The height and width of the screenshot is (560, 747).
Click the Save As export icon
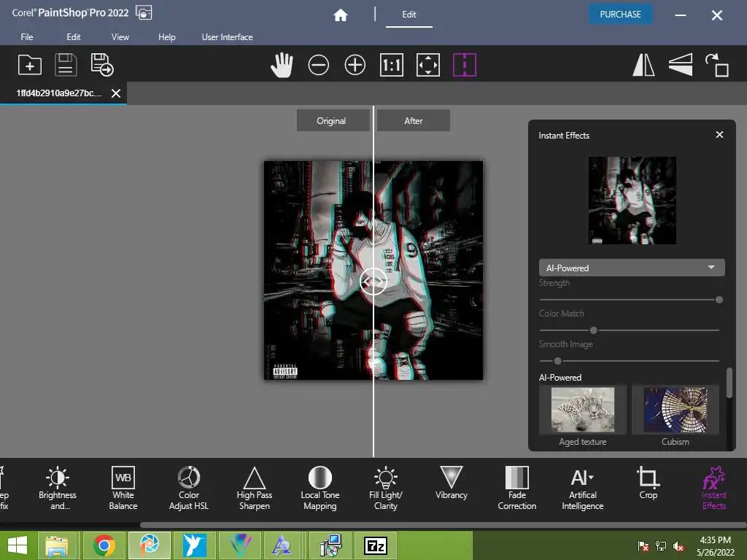tap(102, 65)
